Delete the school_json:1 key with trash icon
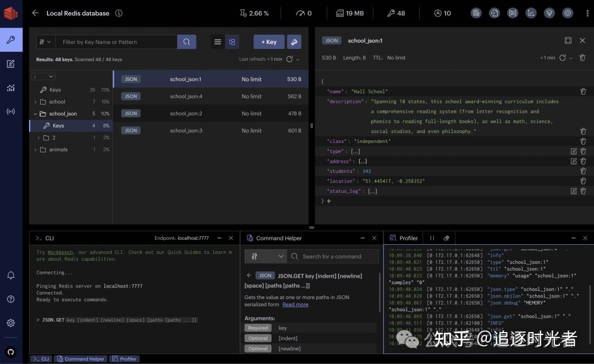The width and height of the screenshot is (594, 364). coord(582,58)
